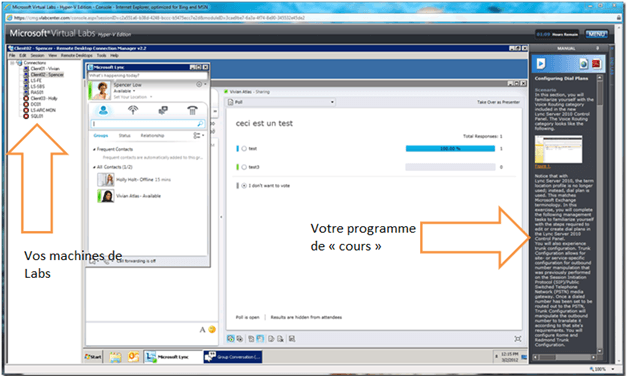Image resolution: width=627 pixels, height=376 pixels.
Task: Select the "test3" poll radio option
Action: [244, 167]
